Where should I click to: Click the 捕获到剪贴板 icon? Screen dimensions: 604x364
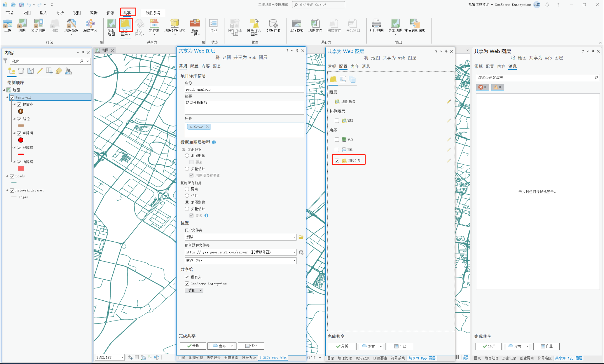(415, 26)
